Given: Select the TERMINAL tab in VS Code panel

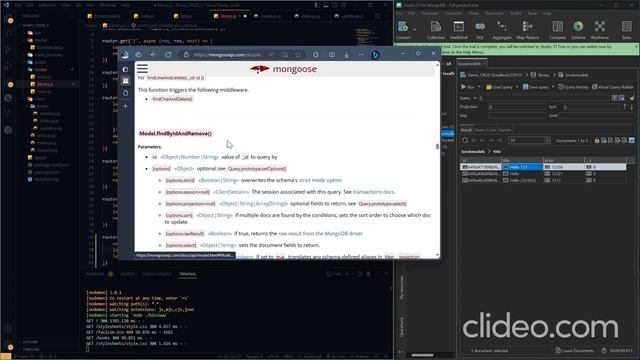Looking at the screenshot, I should [x=187, y=274].
